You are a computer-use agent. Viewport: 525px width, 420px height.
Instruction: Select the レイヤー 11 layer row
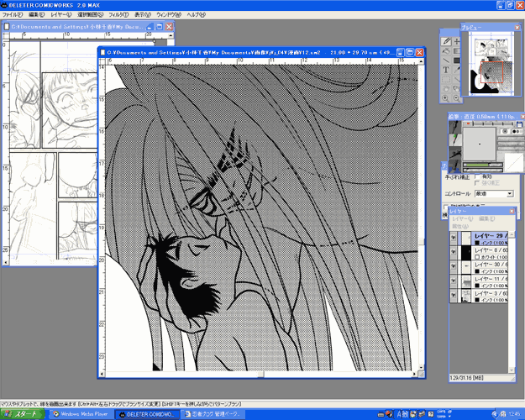pos(479,281)
